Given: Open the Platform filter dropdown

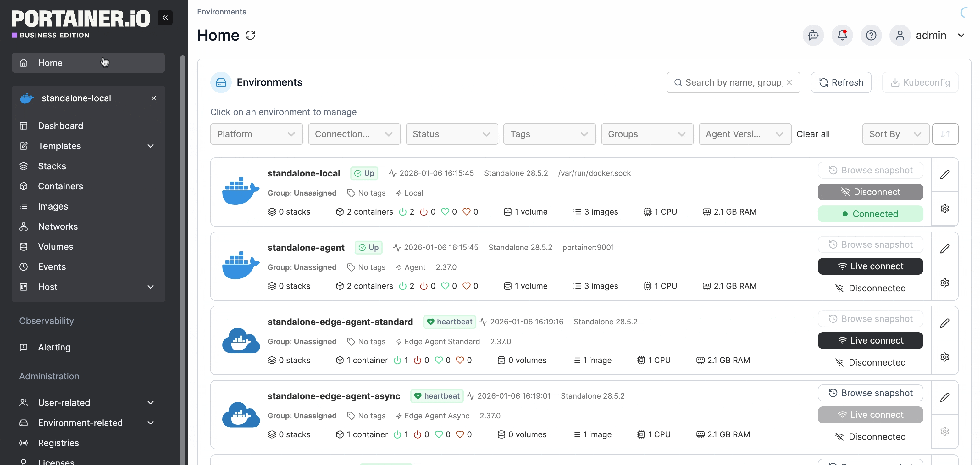Looking at the screenshot, I should pos(256,134).
